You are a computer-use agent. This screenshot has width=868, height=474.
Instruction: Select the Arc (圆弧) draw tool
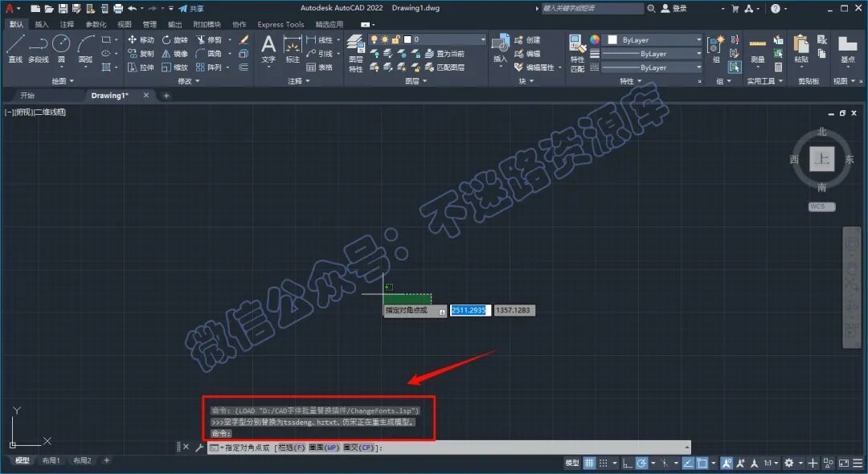85,50
